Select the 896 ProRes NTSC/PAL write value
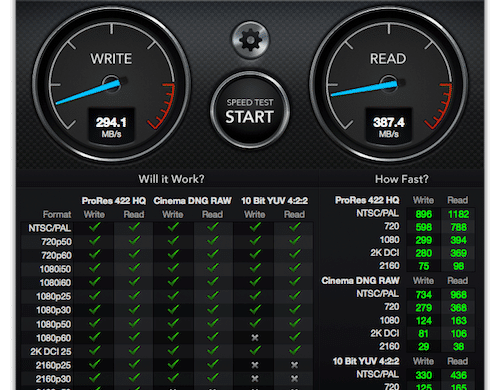The image size is (500, 390). tap(424, 214)
